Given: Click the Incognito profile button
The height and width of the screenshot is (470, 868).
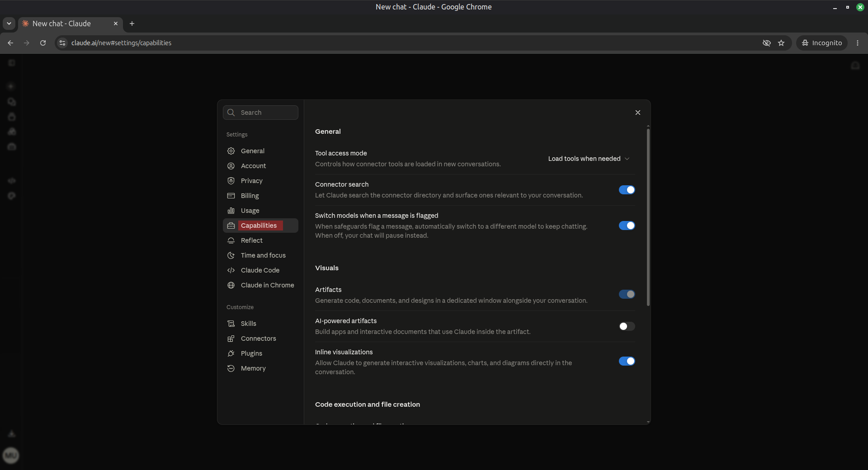Looking at the screenshot, I should (x=822, y=43).
